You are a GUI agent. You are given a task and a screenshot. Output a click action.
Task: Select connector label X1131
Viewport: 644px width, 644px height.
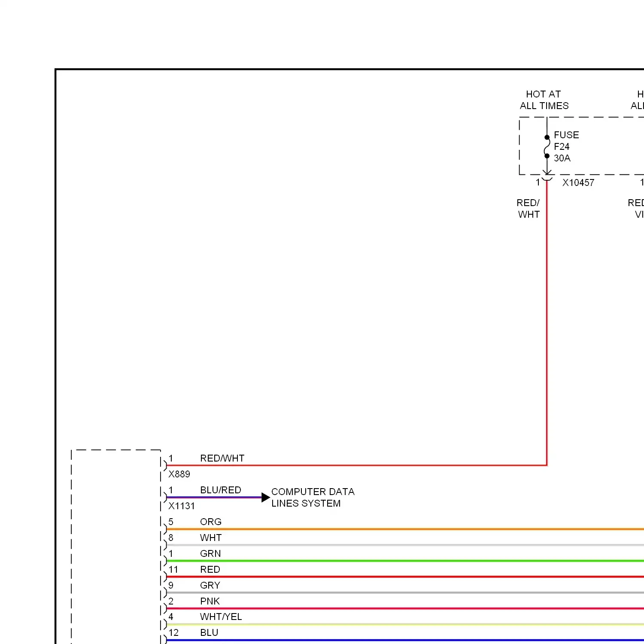[181, 506]
